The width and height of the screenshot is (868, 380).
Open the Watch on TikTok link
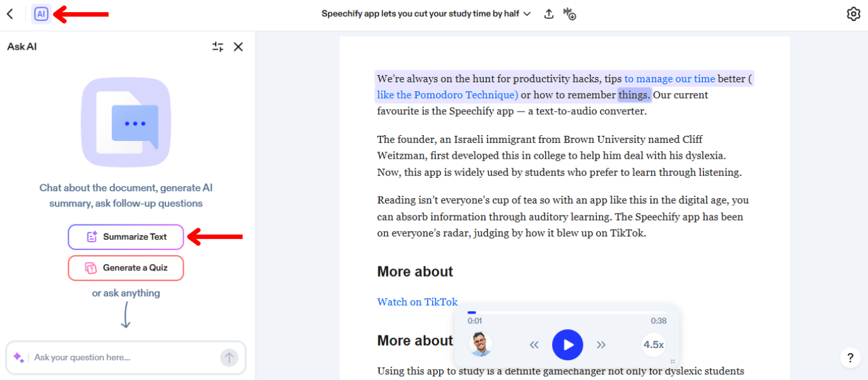(417, 302)
